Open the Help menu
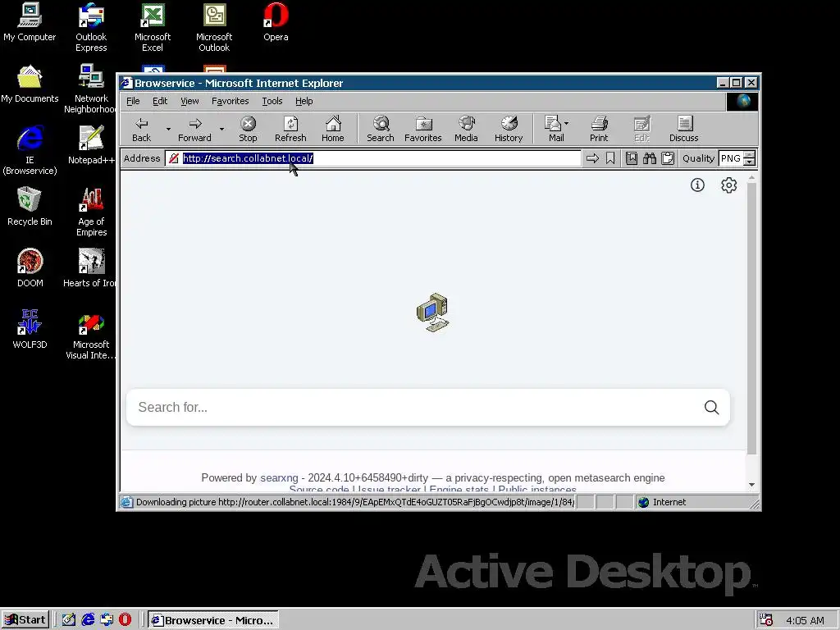840x630 pixels. pyautogui.click(x=304, y=101)
